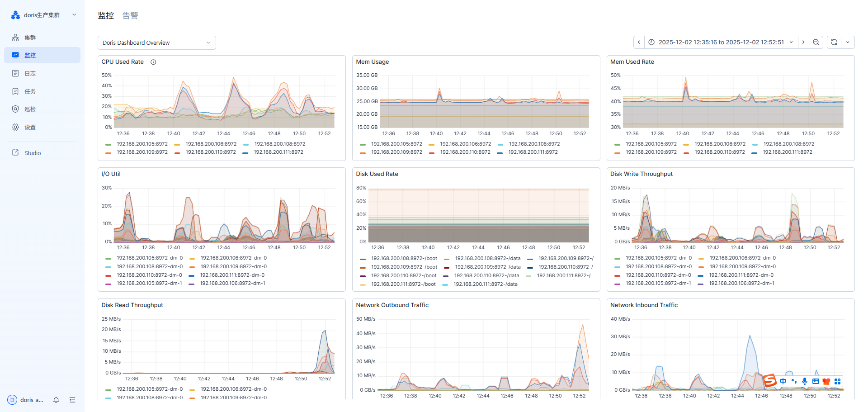
Task: Toggle 192.168.200.105:8972 series in CPU Used Rate legend
Action: tap(142, 144)
